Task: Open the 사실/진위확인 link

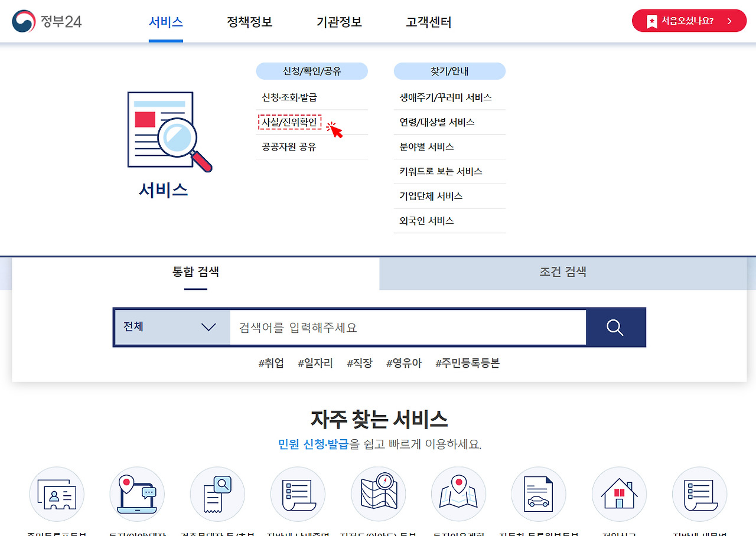Action: pyautogui.click(x=289, y=122)
